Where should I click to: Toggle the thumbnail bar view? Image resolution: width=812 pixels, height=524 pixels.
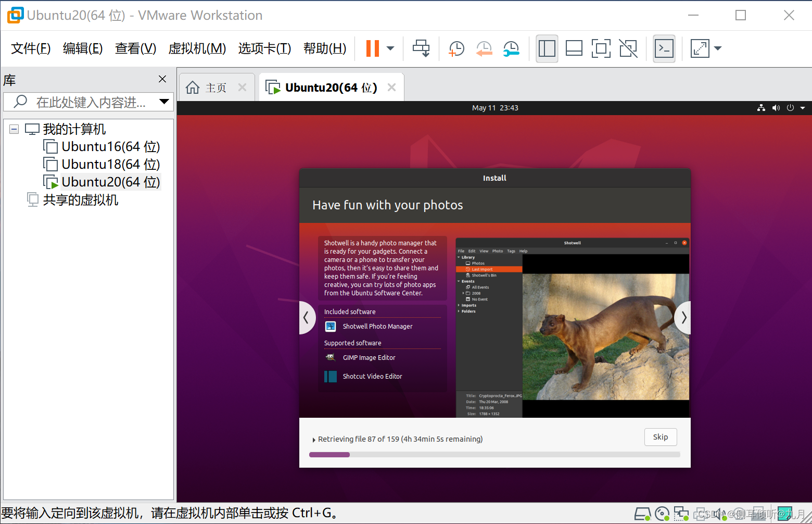pyautogui.click(x=574, y=48)
